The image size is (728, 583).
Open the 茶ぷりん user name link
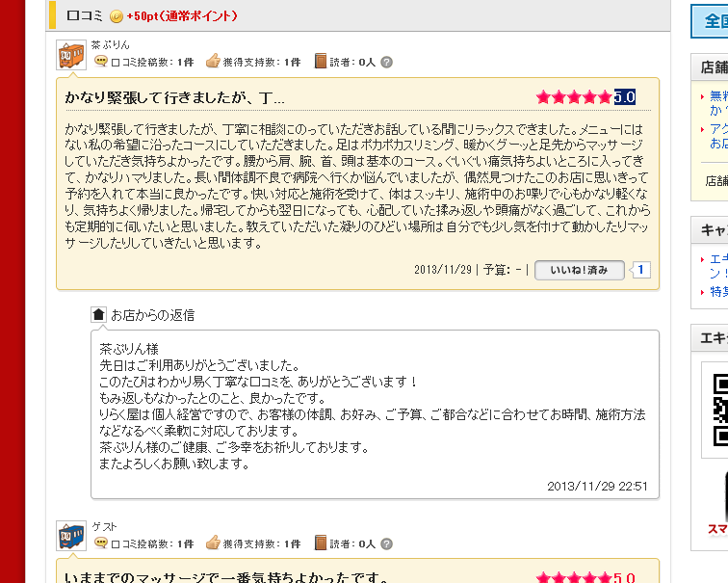tap(110, 44)
